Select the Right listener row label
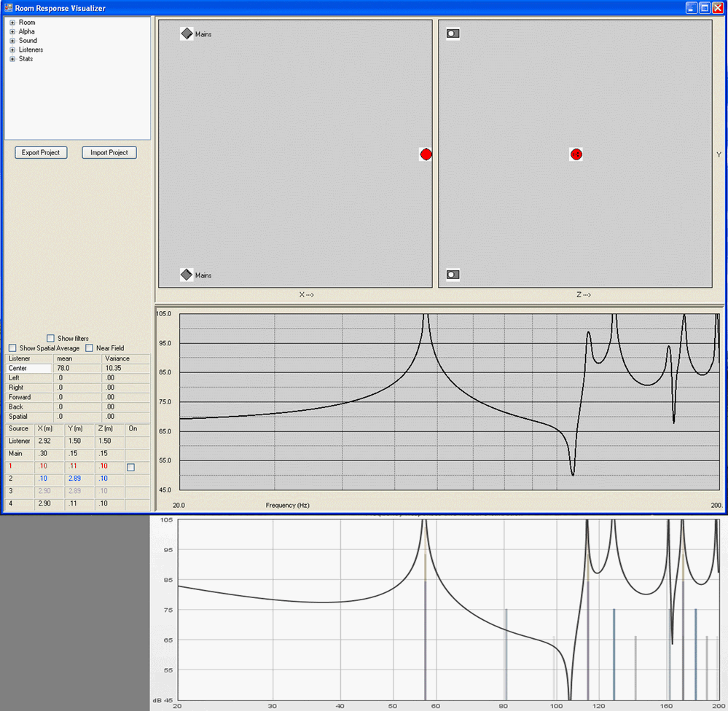 (16, 388)
